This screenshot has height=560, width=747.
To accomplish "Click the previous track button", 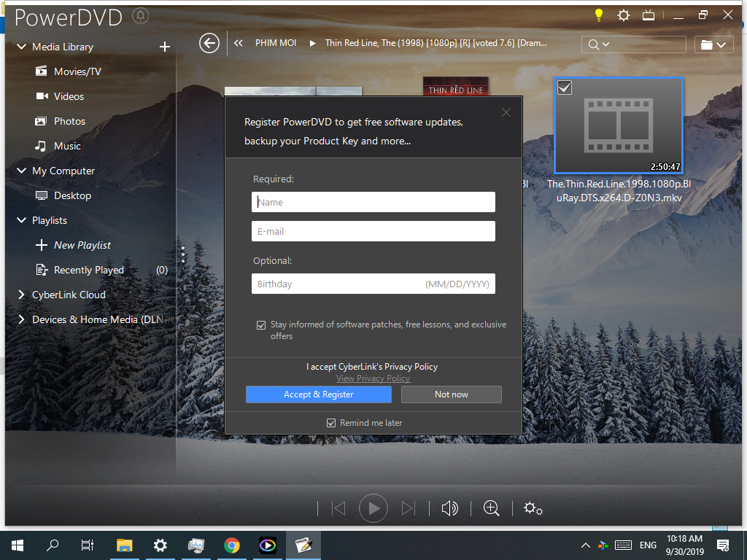I will point(338,508).
